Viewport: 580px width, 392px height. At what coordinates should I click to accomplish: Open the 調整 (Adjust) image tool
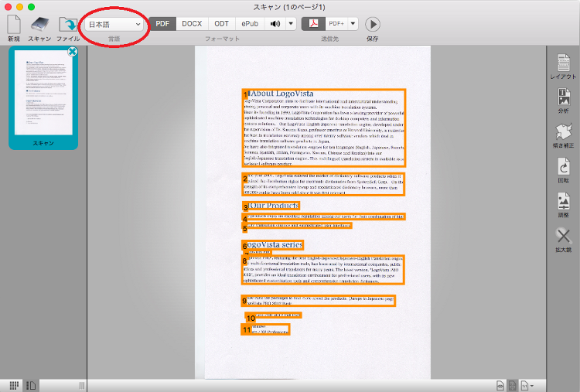[x=563, y=202]
